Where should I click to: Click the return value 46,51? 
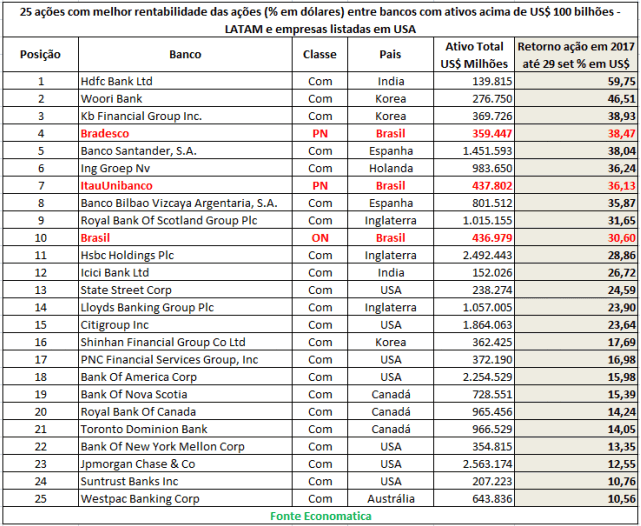pyautogui.click(x=576, y=98)
